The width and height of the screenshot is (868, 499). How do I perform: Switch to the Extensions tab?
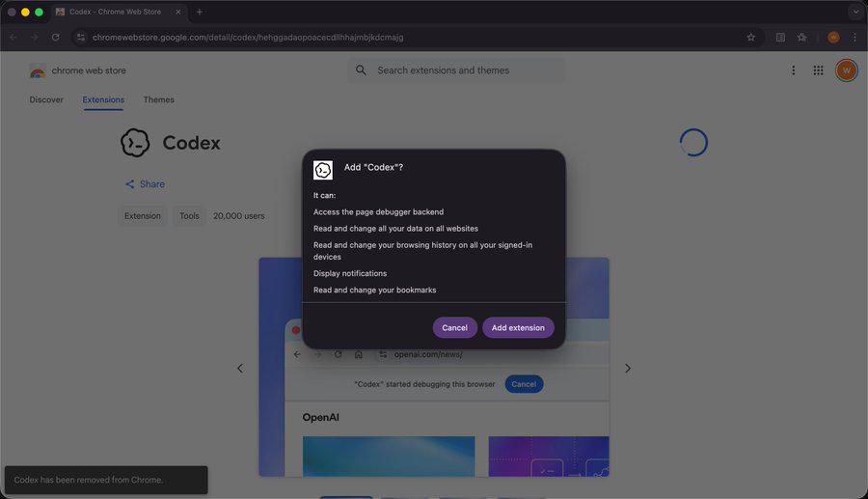click(x=103, y=99)
